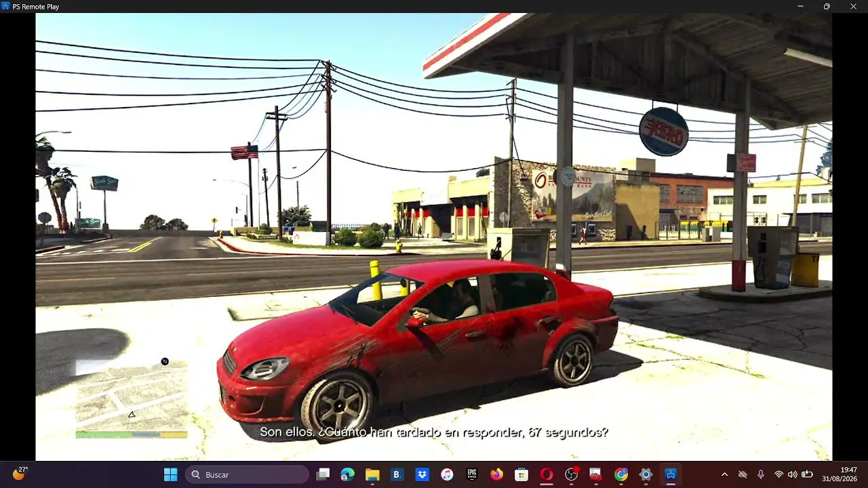The image size is (868, 488).
Task: Switch to Google Chrome on the taskbar
Action: click(x=621, y=474)
